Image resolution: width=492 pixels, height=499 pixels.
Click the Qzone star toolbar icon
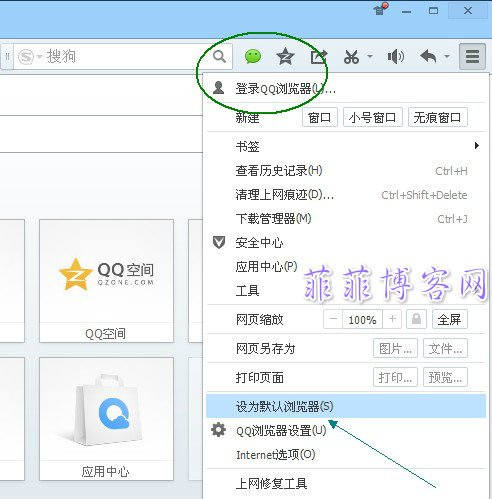click(285, 57)
